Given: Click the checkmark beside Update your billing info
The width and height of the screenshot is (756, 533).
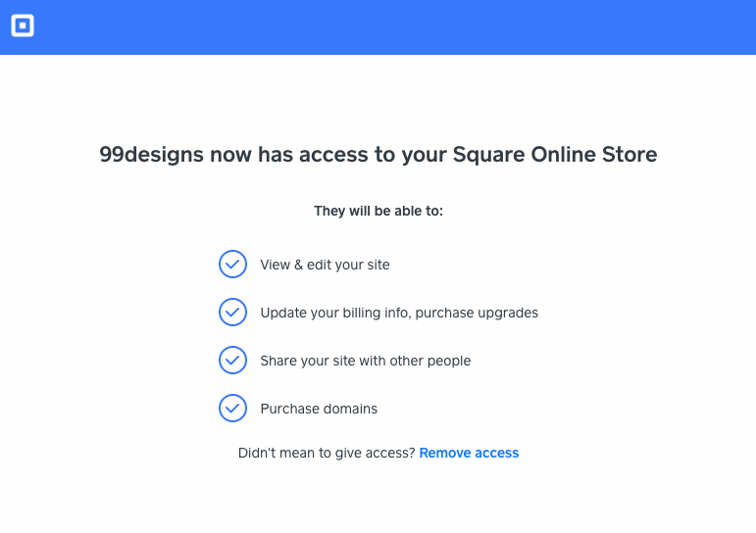Looking at the screenshot, I should 232,313.
